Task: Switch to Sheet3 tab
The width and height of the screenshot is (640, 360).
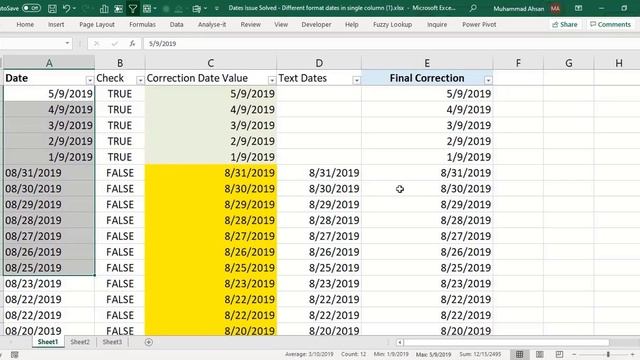Action: coord(112,342)
